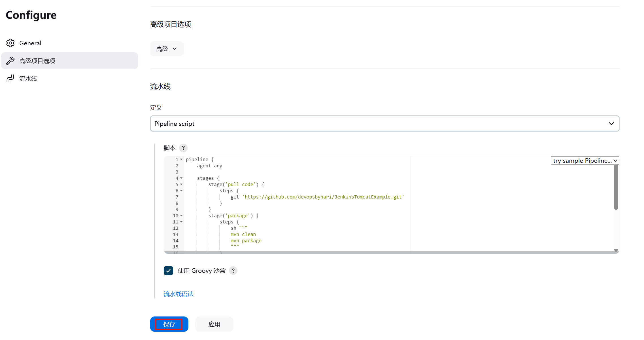Toggle the 使用 Groovy 沙盒 checkbox
The height and width of the screenshot is (340, 644).
click(x=168, y=271)
